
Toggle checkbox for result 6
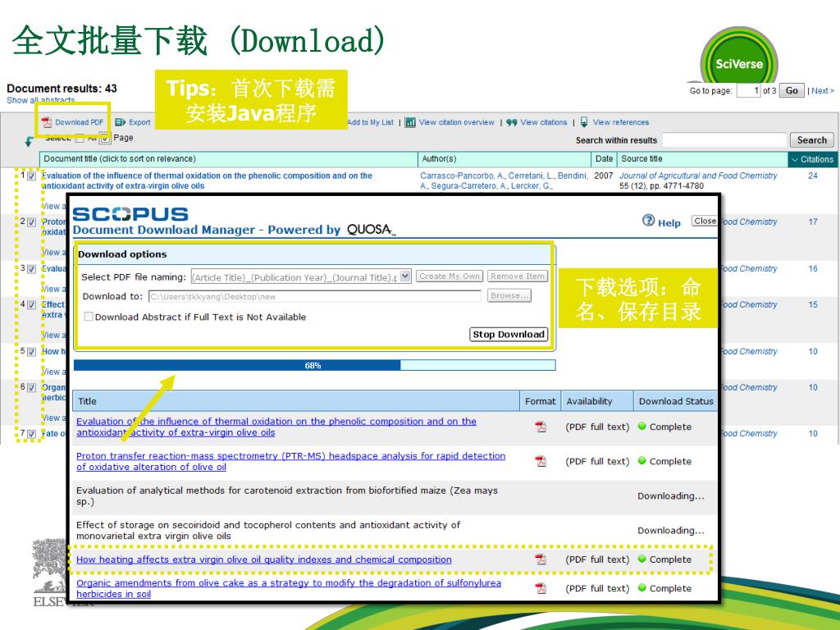(32, 387)
